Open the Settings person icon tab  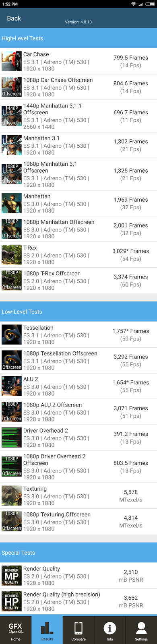click(141, 630)
